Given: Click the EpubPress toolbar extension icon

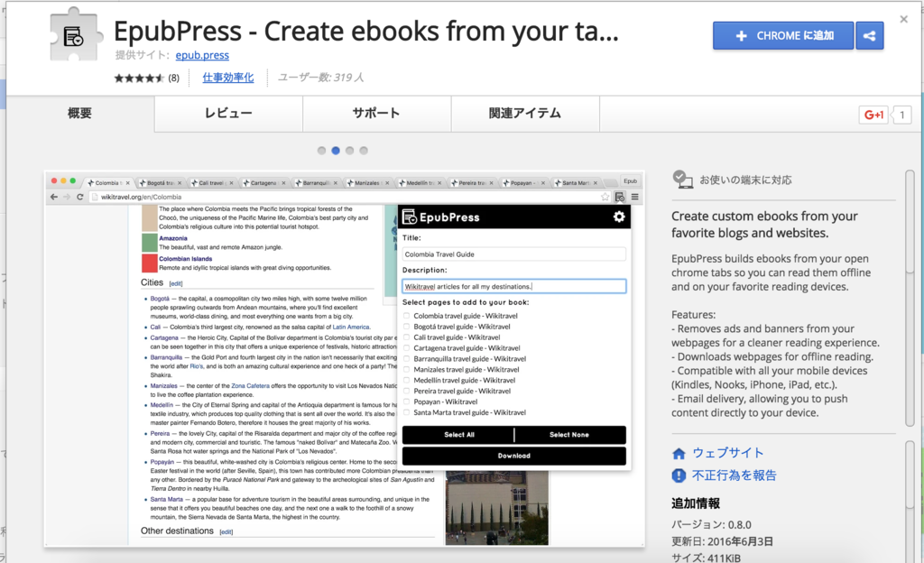Looking at the screenshot, I should click(x=619, y=197).
